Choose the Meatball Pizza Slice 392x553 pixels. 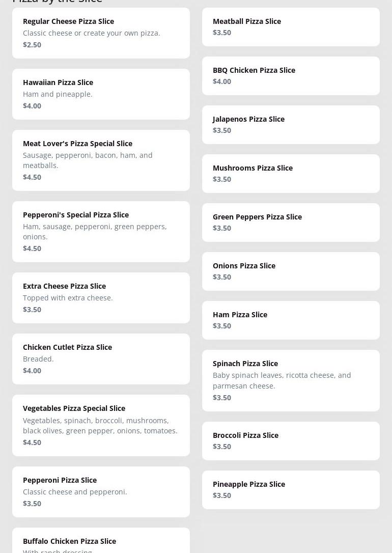[291, 27]
